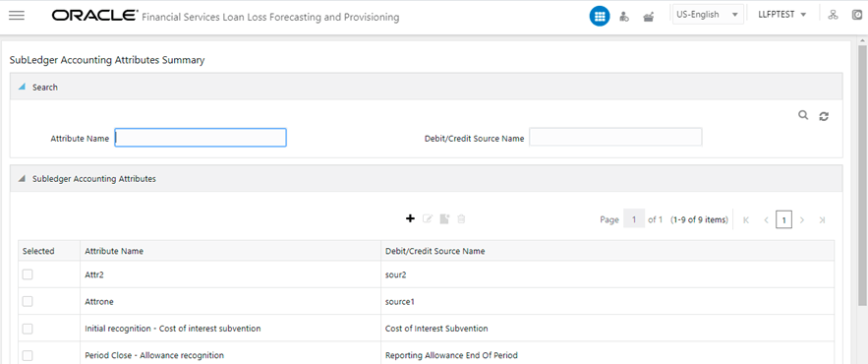The height and width of the screenshot is (364, 868).
Task: Go to next page arrow
Action: click(801, 220)
